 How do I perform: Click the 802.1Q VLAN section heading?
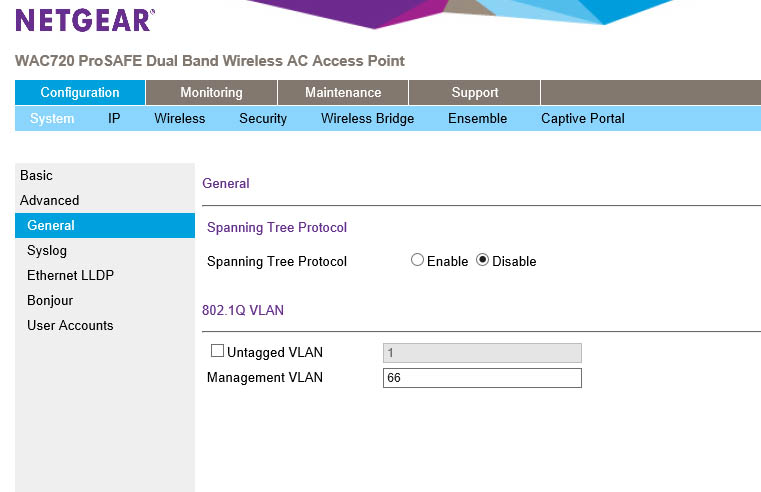(x=243, y=310)
